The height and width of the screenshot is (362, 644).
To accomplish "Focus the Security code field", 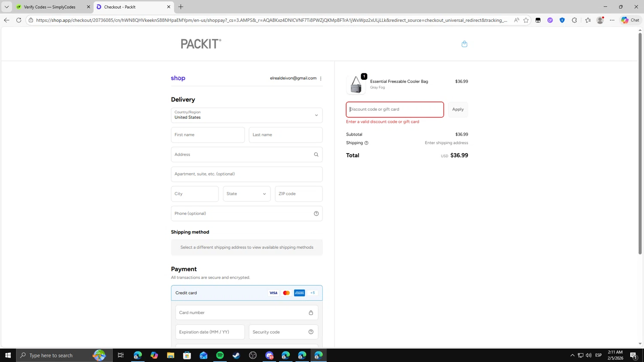I will (283, 332).
